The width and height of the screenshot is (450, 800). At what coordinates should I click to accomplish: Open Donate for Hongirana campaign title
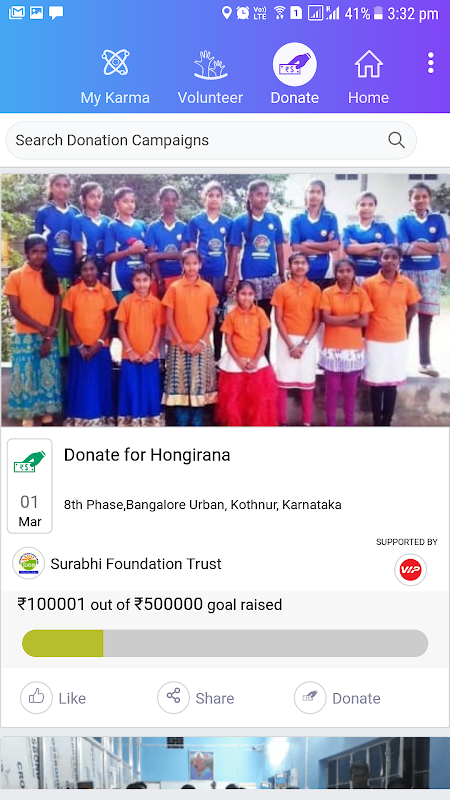point(147,455)
